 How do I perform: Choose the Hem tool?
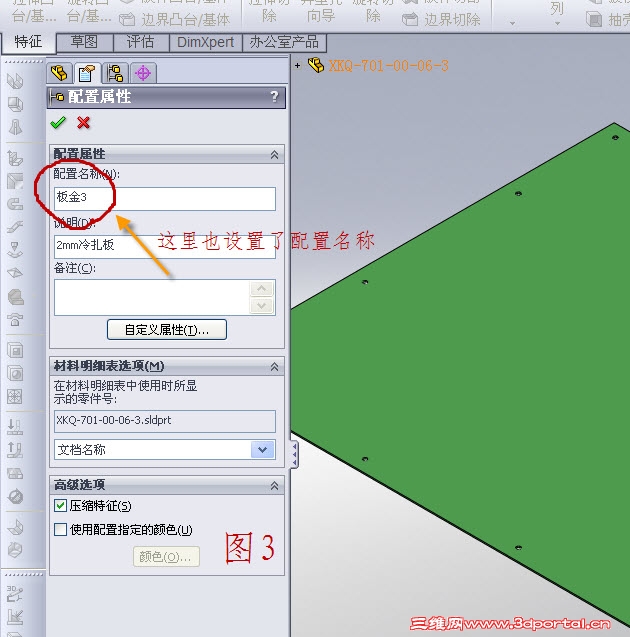click(15, 204)
